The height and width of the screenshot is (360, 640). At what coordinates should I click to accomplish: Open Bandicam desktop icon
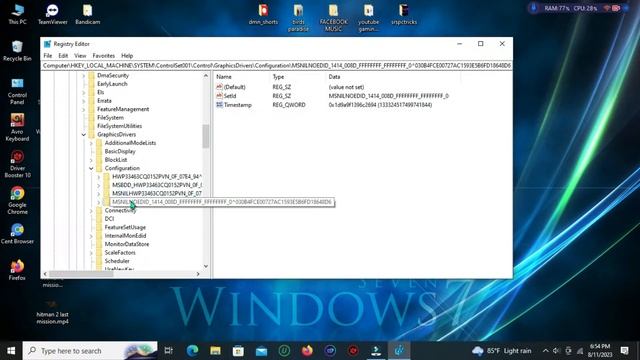click(x=87, y=14)
